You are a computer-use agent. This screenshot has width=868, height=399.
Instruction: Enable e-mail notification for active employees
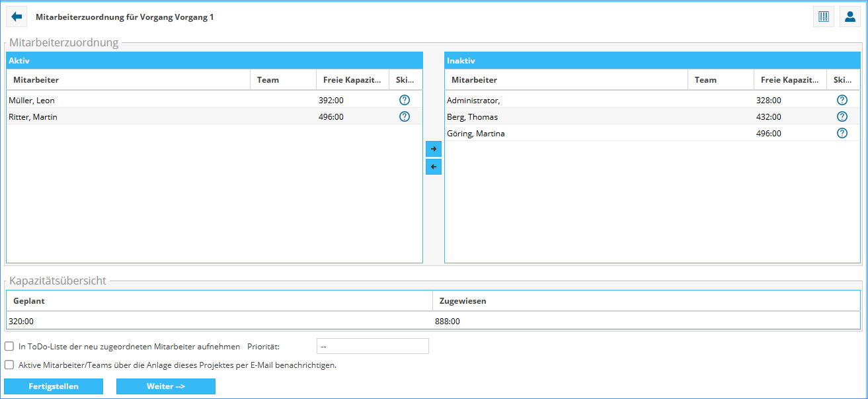click(9, 365)
